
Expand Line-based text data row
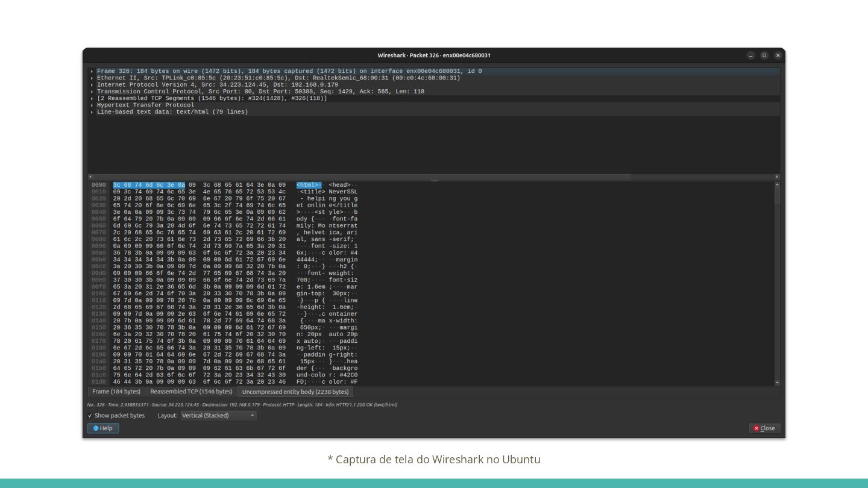[92, 112]
